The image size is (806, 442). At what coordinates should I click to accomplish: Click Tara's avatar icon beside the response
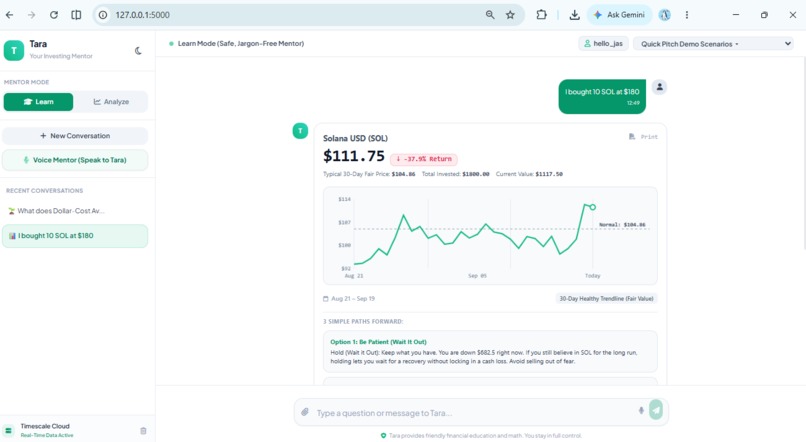click(300, 131)
